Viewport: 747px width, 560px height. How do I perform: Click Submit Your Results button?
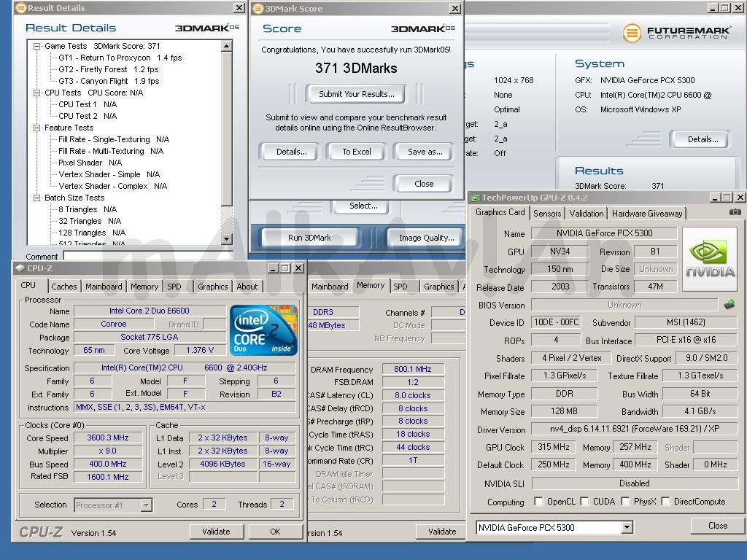click(357, 94)
